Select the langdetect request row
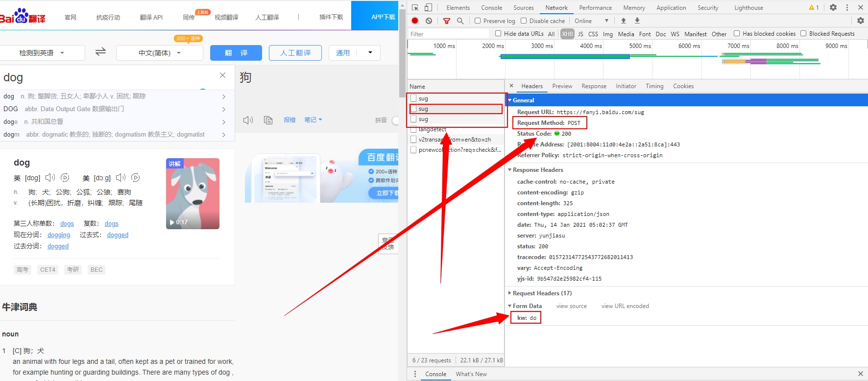868x381 pixels. (456, 129)
